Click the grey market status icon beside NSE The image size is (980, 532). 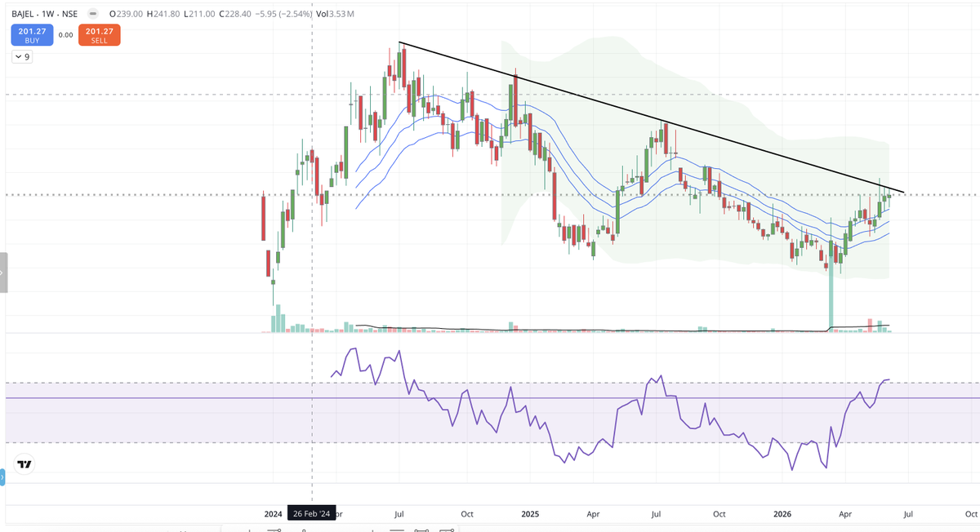click(x=92, y=14)
